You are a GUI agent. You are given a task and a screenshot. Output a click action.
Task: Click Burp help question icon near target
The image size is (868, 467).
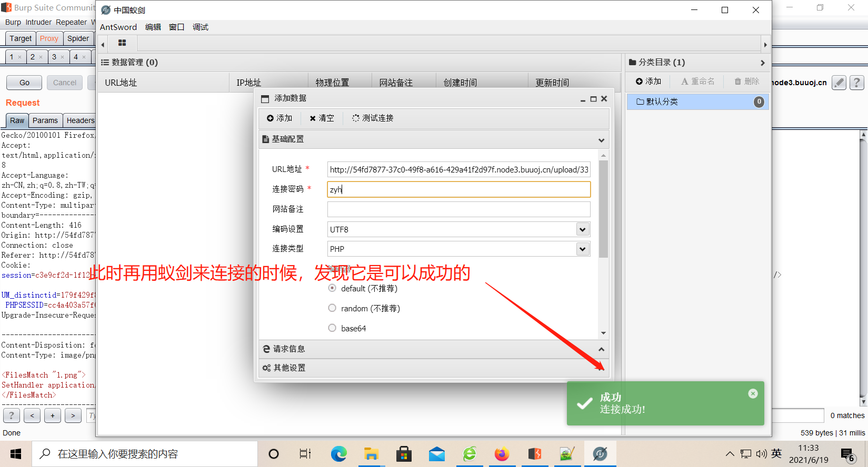tap(857, 83)
